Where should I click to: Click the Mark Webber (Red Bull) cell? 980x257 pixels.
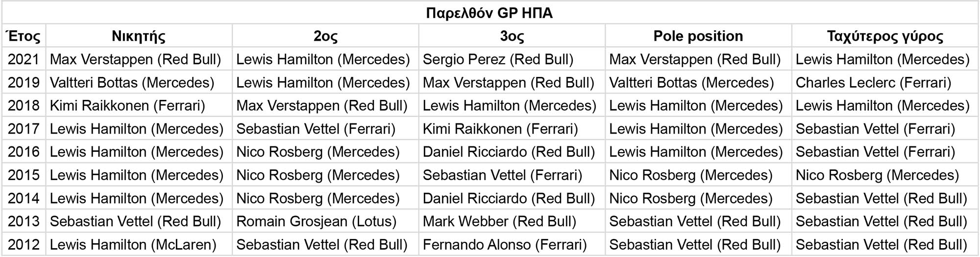coord(499,222)
